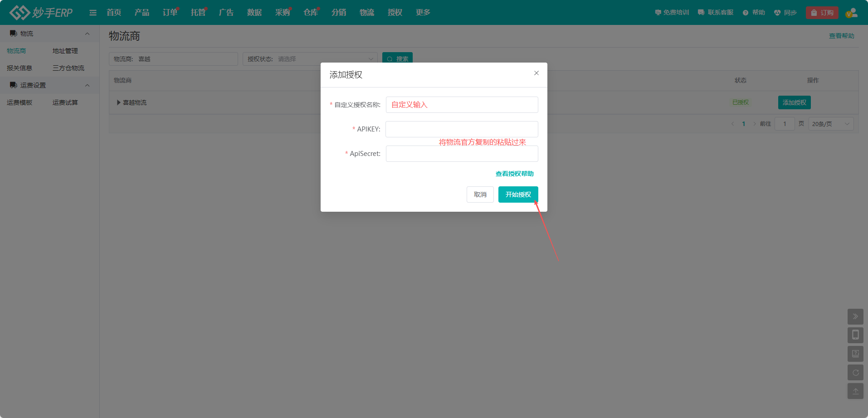868x418 pixels.
Task: Open the 数据 menu
Action: [254, 12]
